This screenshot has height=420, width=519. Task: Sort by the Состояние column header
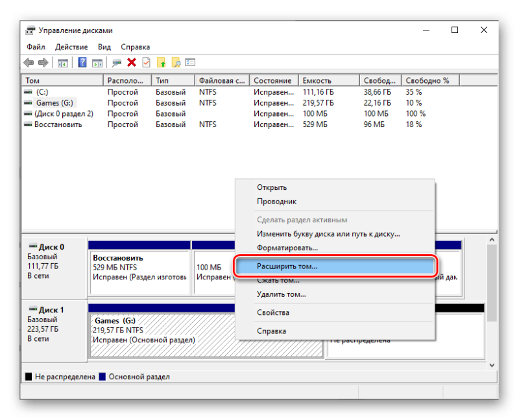click(x=274, y=80)
